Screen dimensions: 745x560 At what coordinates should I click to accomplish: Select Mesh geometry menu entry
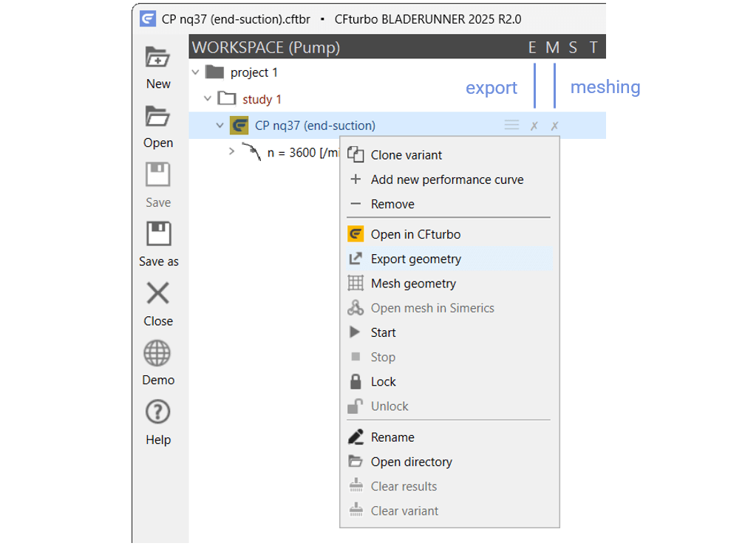[x=449, y=284]
